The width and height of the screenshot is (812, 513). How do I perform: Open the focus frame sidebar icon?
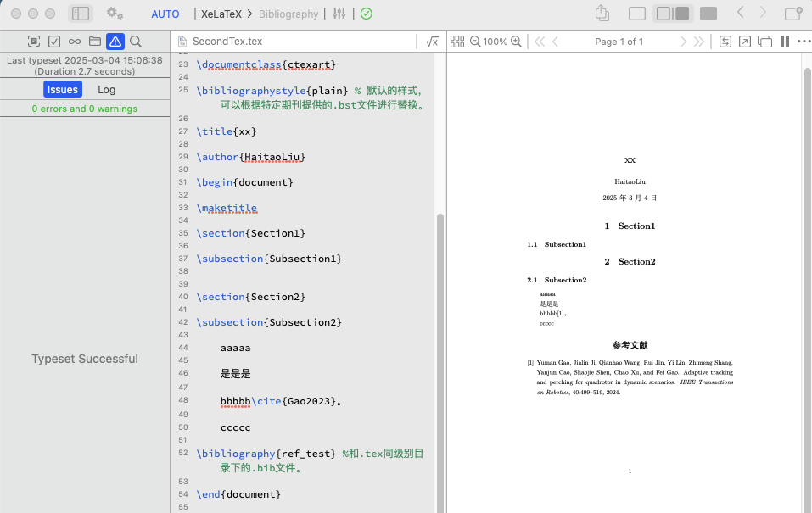coord(34,42)
